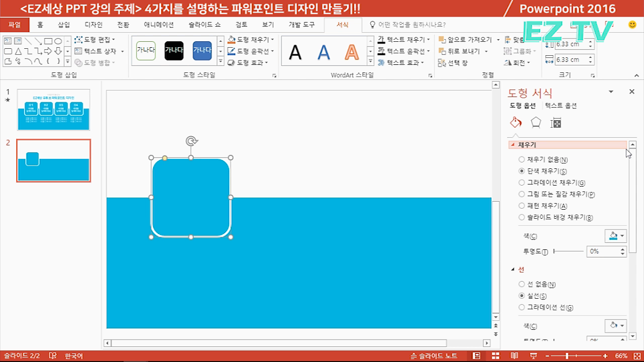
Task: Open the 파일 file tab
Action: [14, 25]
